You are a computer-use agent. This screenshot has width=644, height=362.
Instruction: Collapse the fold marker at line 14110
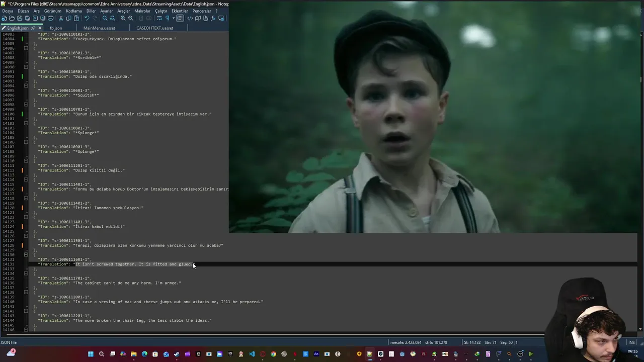26,161
